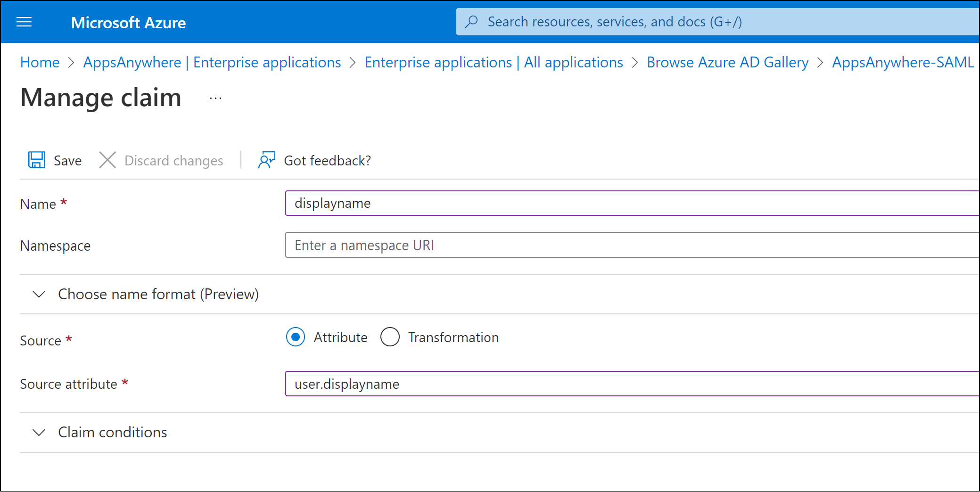980x492 pixels.
Task: Expand the Claim conditions section
Action: click(112, 432)
